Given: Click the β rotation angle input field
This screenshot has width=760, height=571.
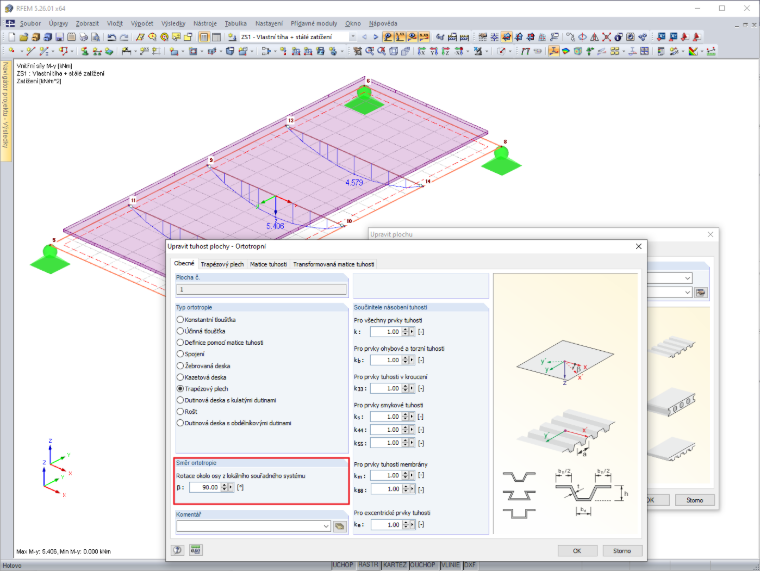Looking at the screenshot, I should click(205, 487).
